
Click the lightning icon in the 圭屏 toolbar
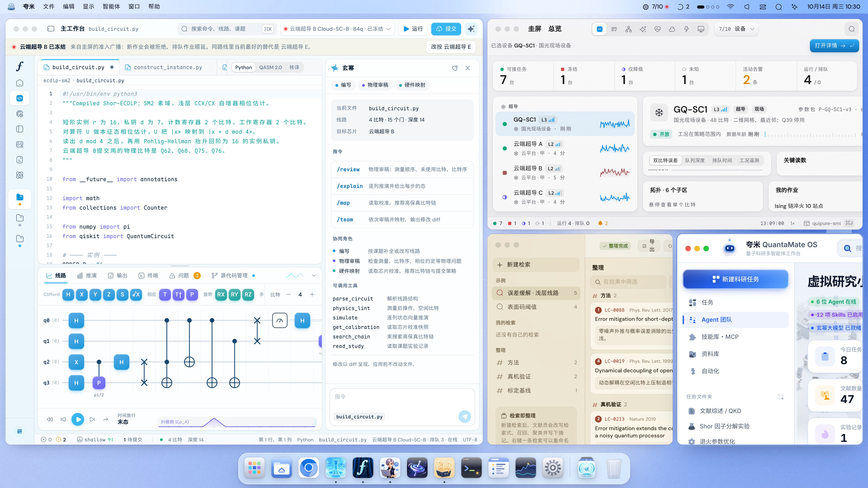tap(686, 29)
